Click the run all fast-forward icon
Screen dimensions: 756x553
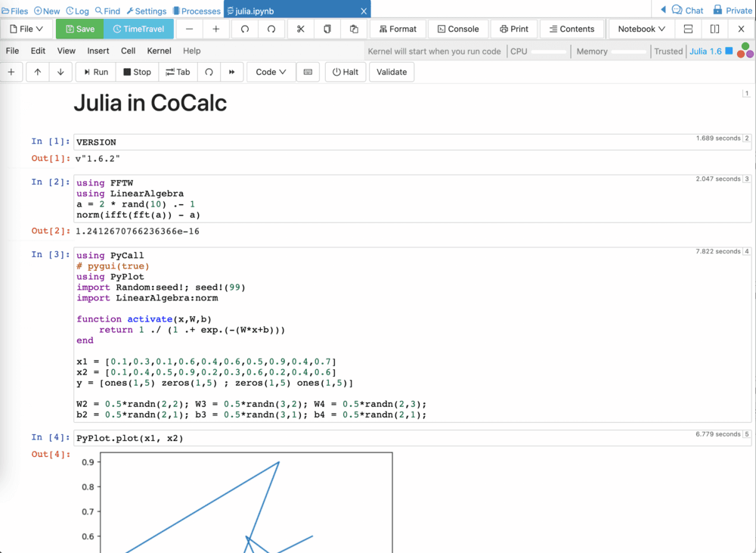232,72
